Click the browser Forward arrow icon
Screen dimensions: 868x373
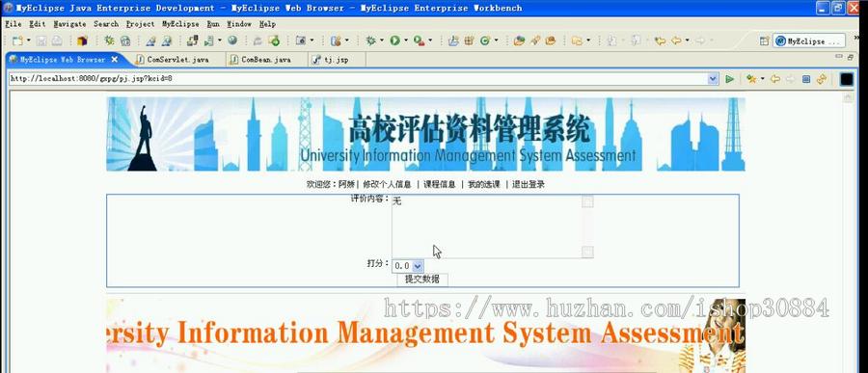[x=791, y=79]
